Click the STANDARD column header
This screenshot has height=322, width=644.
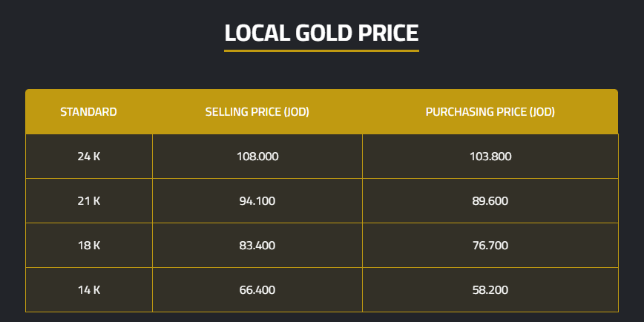click(88, 112)
